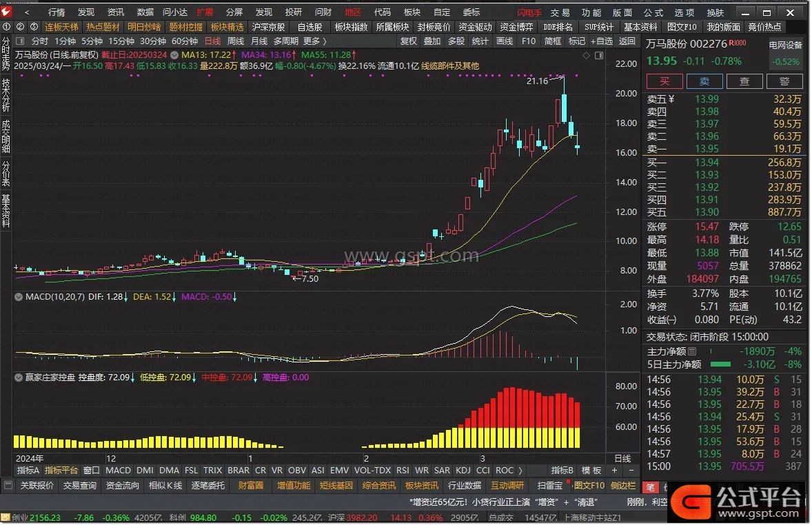Click the red Tongdaxin logo icon
This screenshot has height=525, width=812.
6,12
